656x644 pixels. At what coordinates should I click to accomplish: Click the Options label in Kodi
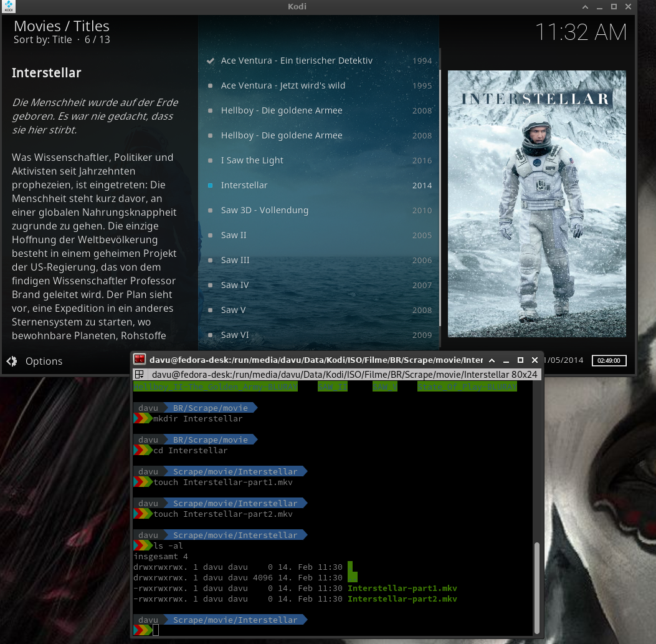tap(44, 361)
